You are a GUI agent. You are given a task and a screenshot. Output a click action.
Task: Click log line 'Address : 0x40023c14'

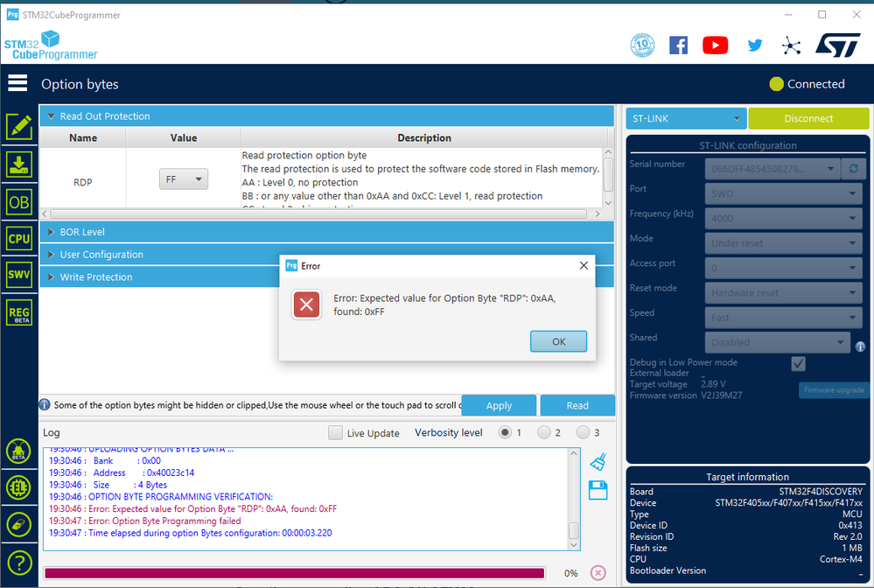(x=122, y=472)
